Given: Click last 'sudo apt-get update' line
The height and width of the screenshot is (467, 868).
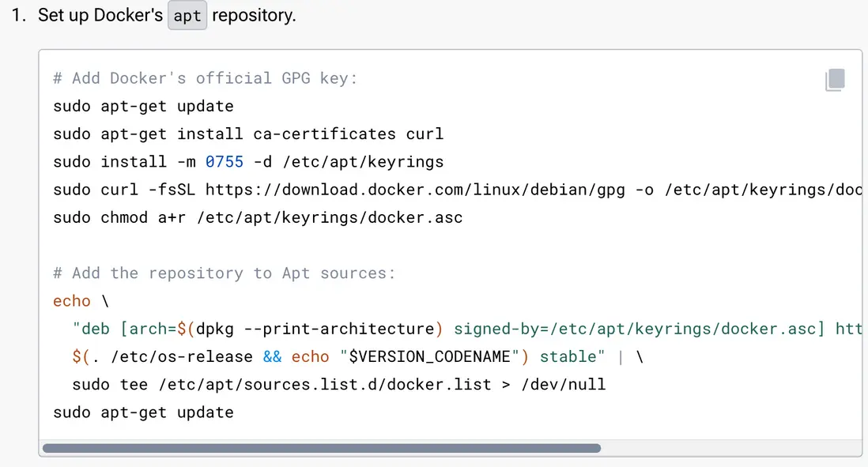Looking at the screenshot, I should pyautogui.click(x=143, y=412).
